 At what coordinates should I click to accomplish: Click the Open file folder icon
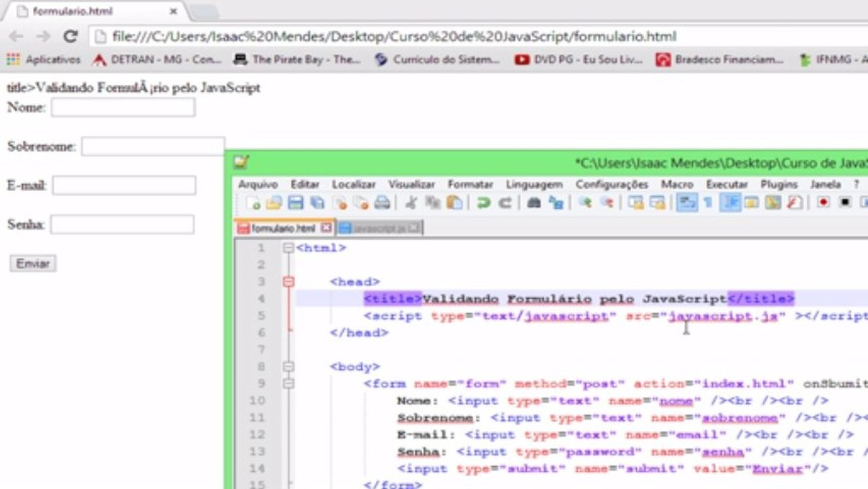(273, 202)
